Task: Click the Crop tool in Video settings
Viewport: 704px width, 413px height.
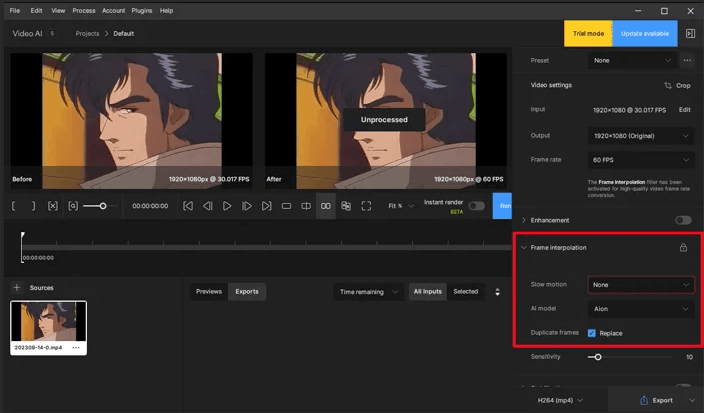Action: point(677,86)
